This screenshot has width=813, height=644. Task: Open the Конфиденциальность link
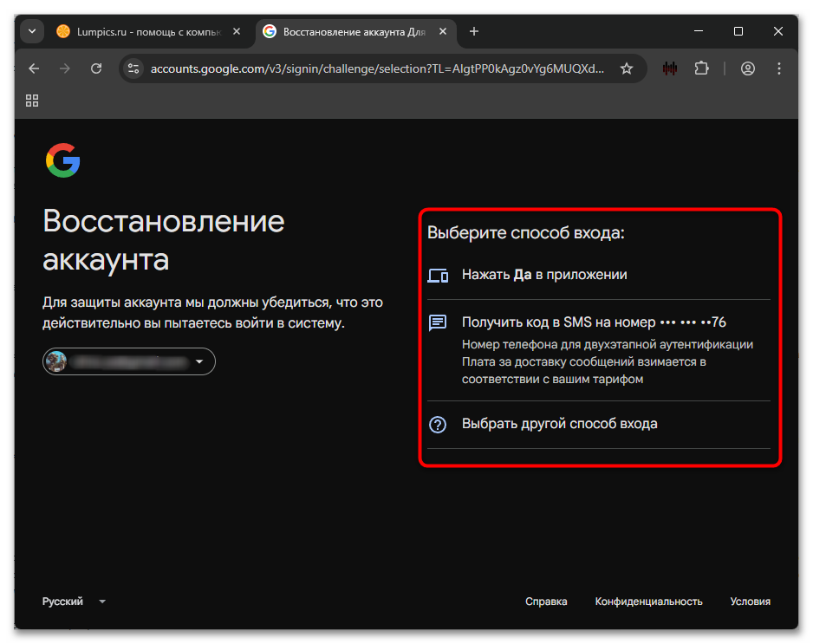[648, 602]
